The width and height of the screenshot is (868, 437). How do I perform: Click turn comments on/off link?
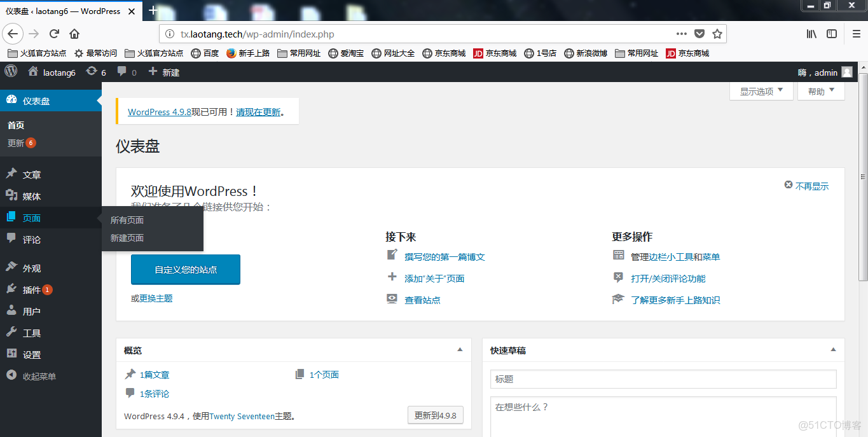pos(668,279)
